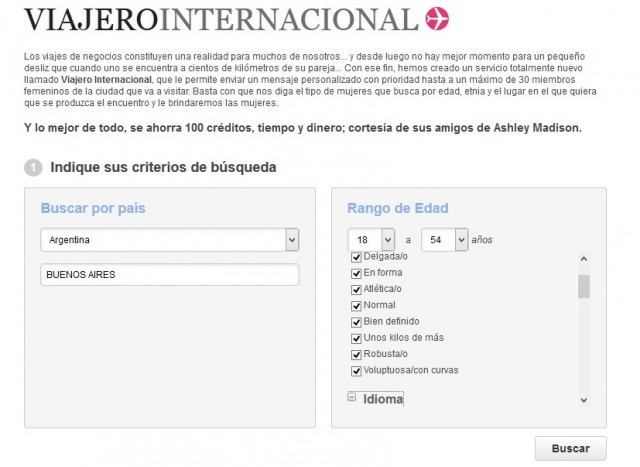The height and width of the screenshot is (467, 640).
Task: Uncheck the Bien definido checkbox
Action: (x=356, y=322)
